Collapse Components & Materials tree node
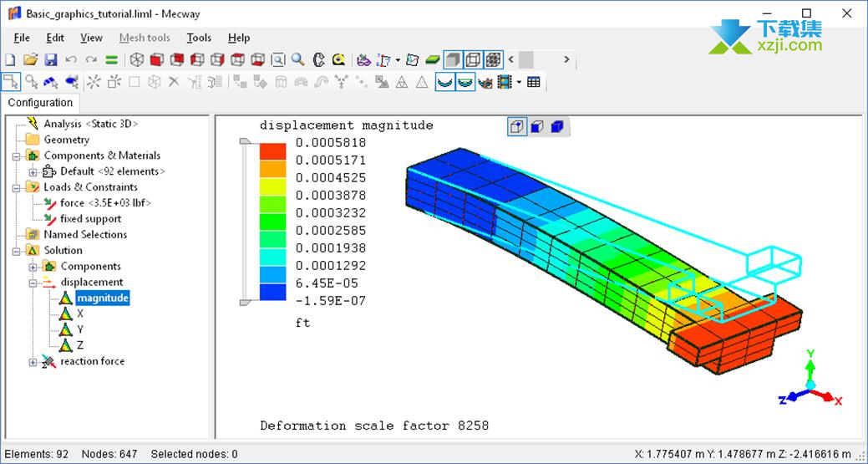Image resolution: width=868 pixels, height=464 pixels. 17,156
